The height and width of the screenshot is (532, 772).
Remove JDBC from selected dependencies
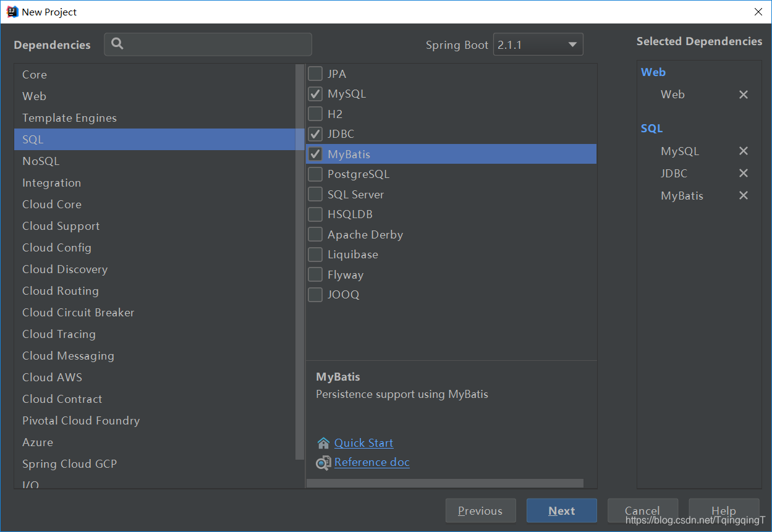tap(744, 174)
